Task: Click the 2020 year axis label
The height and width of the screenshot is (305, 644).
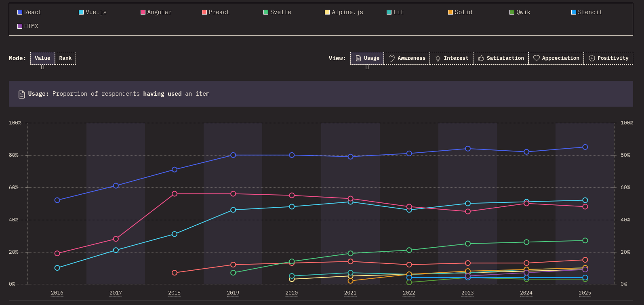Action: tap(292, 293)
